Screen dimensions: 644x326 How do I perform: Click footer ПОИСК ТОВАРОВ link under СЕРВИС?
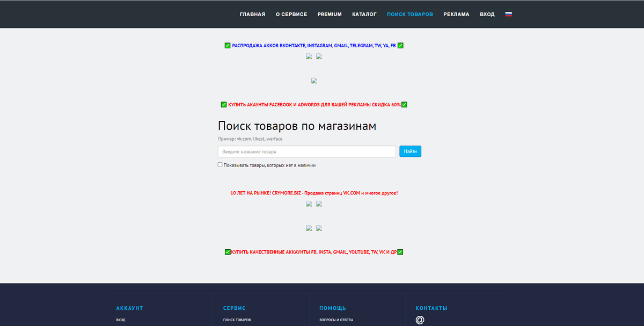pos(237,320)
